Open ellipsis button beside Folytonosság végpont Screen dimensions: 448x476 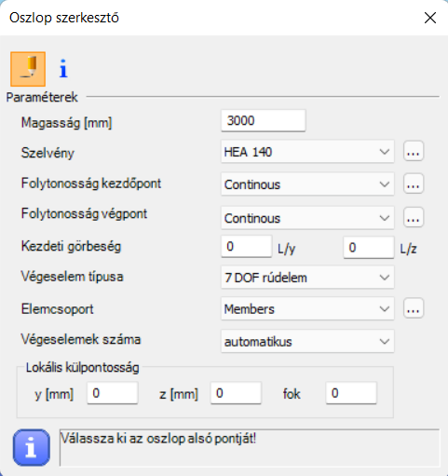(414, 217)
